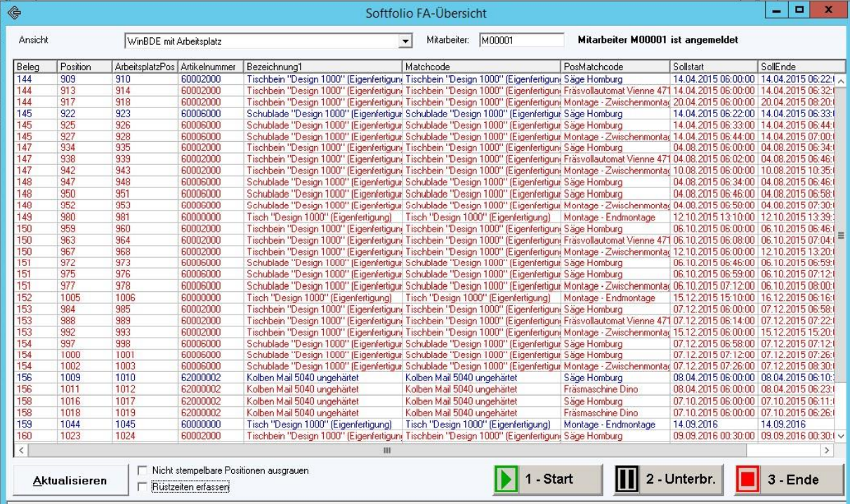Screen dimensions: 850x504
Task: Click the green play Start icon
Action: pyautogui.click(x=507, y=479)
